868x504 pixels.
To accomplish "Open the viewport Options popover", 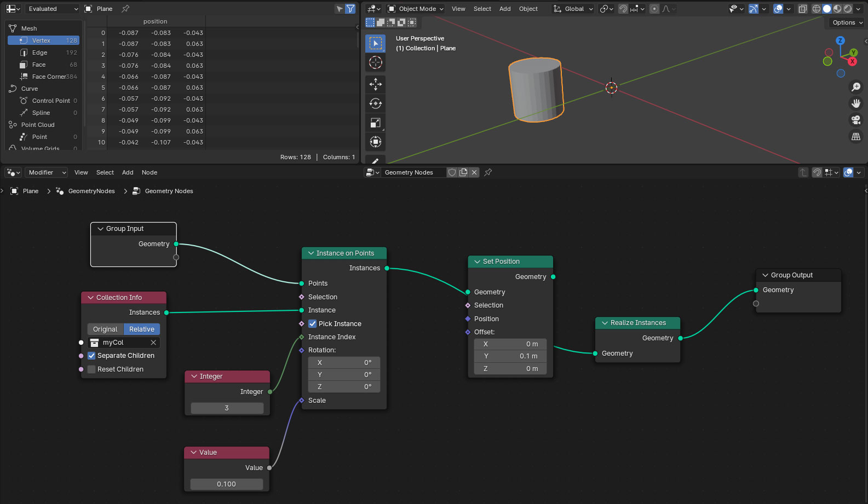I will pyautogui.click(x=847, y=22).
